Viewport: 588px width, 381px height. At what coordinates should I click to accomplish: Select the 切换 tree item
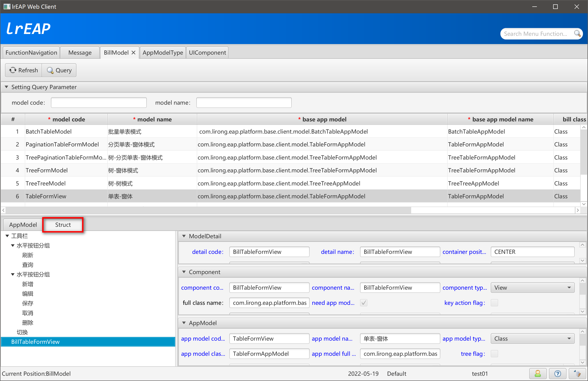click(22, 332)
